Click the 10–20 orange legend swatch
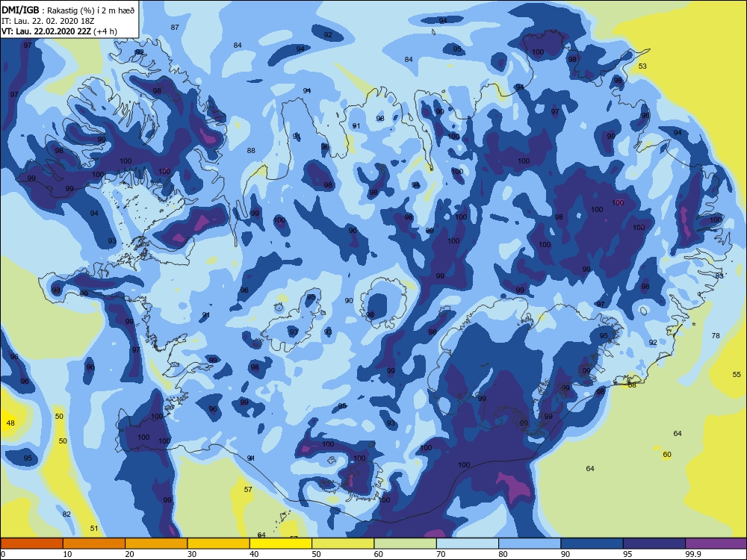This screenshot has width=747, height=560. (94, 544)
